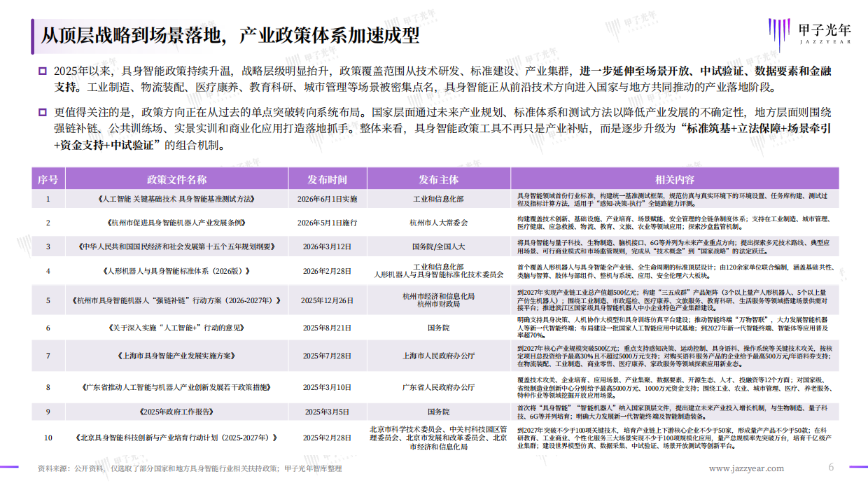The width and height of the screenshot is (868, 488).
Task: Select 《2025年政府工作报告》 cell
Action: 177,412
